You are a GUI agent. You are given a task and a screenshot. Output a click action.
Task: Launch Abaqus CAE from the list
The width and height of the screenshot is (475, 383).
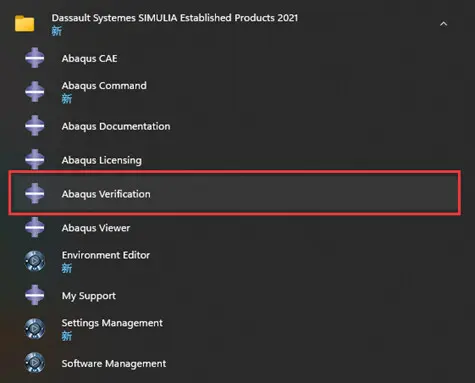[x=89, y=58]
